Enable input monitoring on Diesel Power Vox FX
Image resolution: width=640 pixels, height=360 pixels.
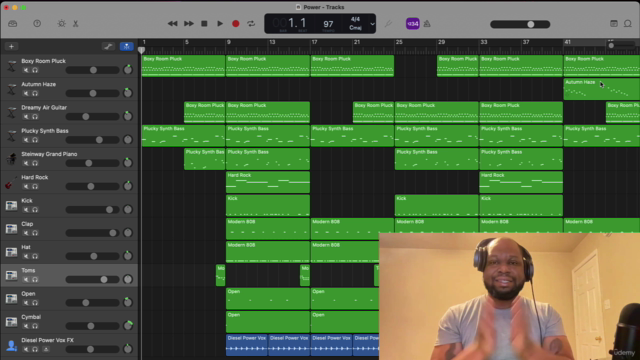click(x=46, y=349)
